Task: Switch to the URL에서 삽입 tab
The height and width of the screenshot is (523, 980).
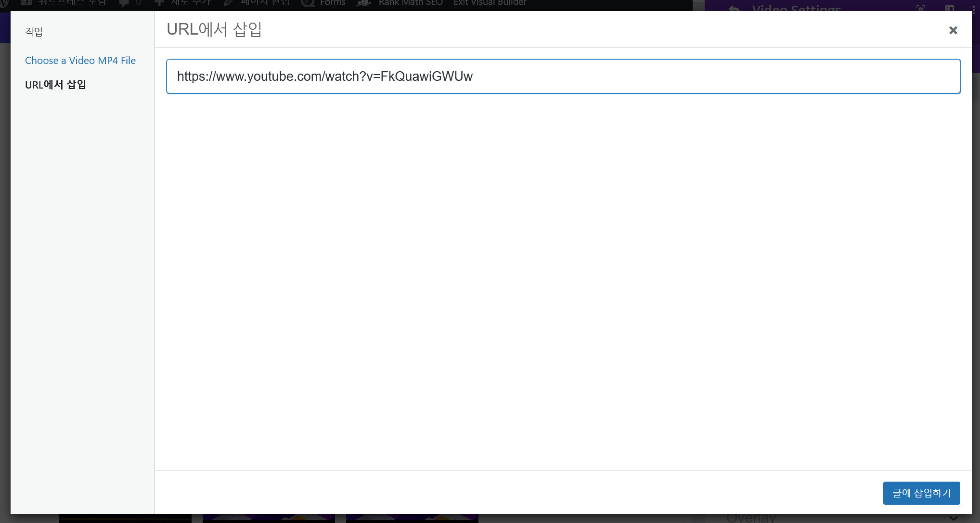Action: 55,85
